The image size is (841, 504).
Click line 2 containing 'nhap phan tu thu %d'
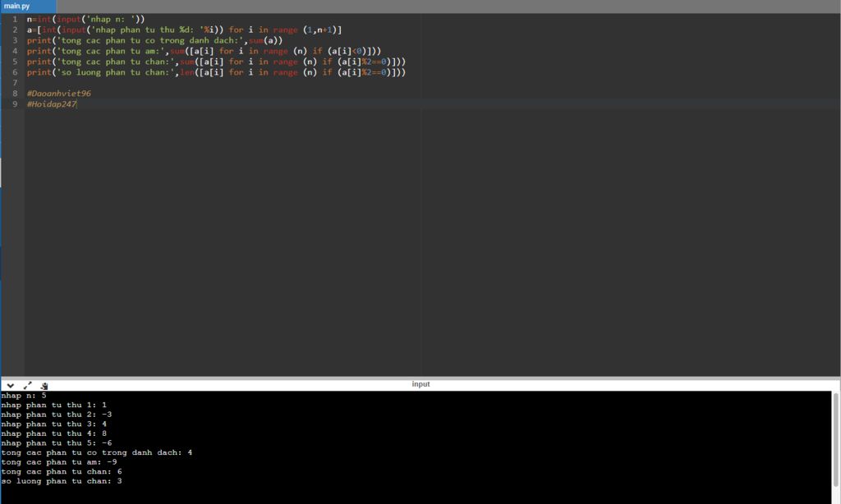click(x=184, y=30)
